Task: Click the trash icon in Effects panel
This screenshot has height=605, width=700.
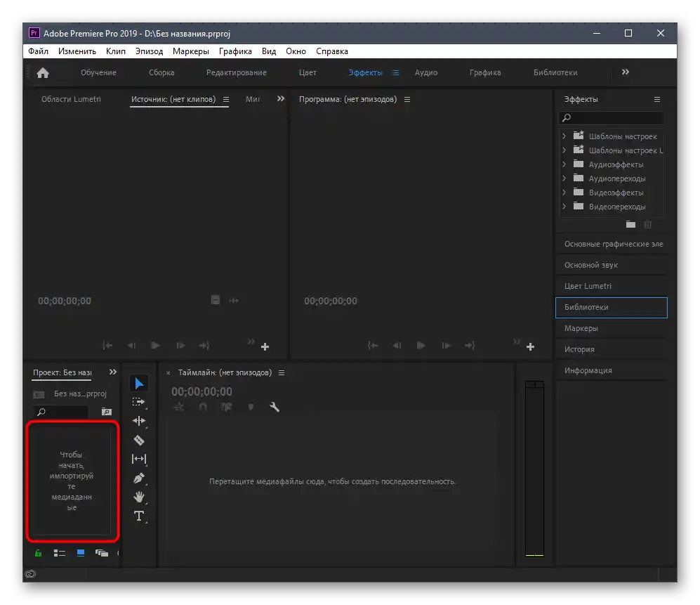Action: 648,224
